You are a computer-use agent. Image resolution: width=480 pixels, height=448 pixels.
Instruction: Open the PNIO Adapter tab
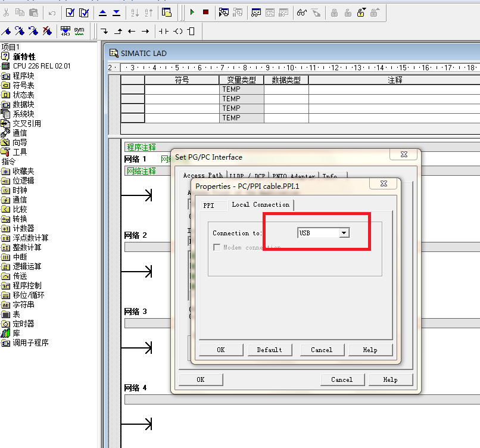294,176
